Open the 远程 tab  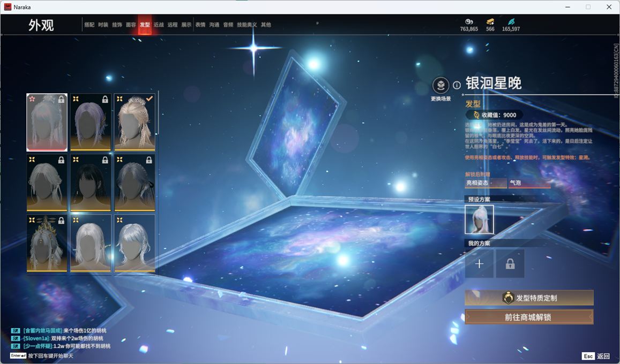click(x=173, y=25)
